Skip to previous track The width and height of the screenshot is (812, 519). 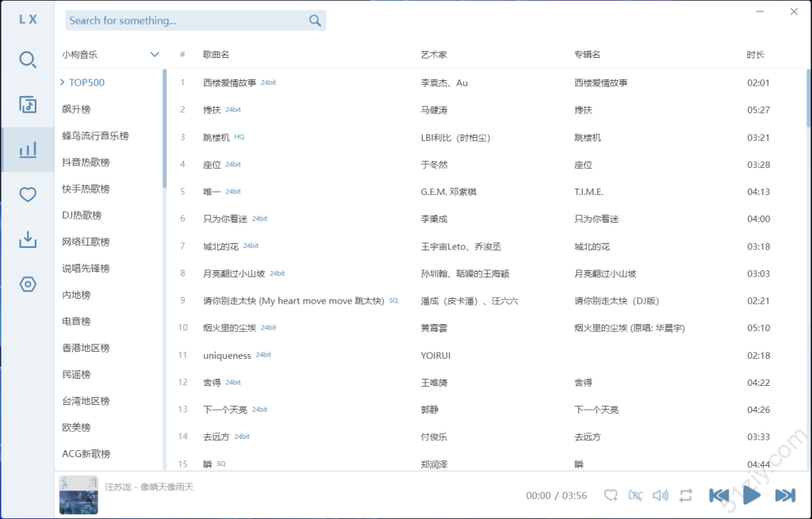718,495
